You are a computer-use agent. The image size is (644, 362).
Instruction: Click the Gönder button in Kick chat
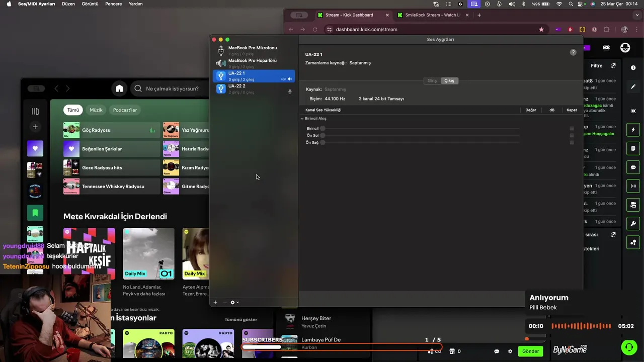pyautogui.click(x=531, y=351)
